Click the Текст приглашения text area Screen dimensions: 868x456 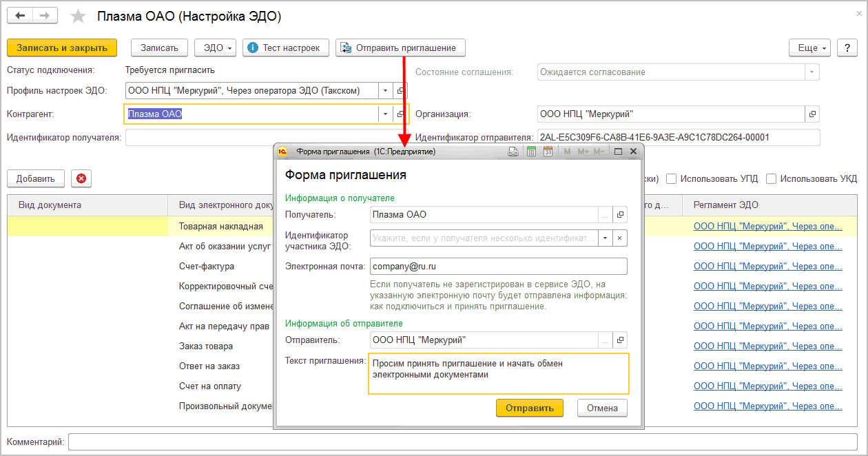click(x=499, y=373)
